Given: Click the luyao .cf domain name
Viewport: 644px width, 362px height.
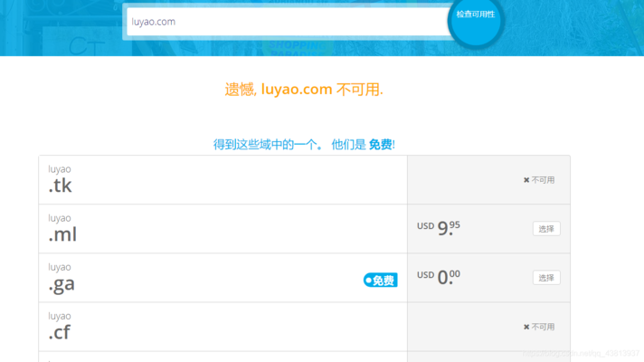Looking at the screenshot, I should [x=60, y=327].
